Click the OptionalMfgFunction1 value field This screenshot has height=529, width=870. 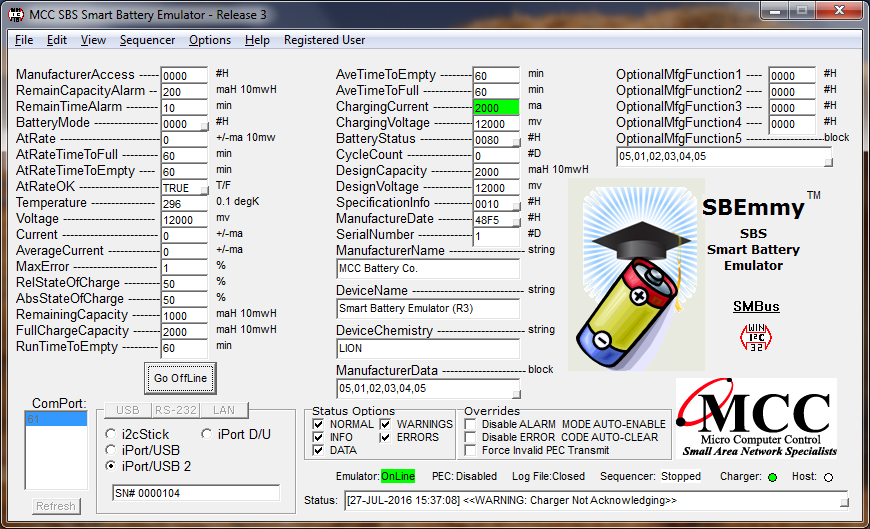coord(792,75)
